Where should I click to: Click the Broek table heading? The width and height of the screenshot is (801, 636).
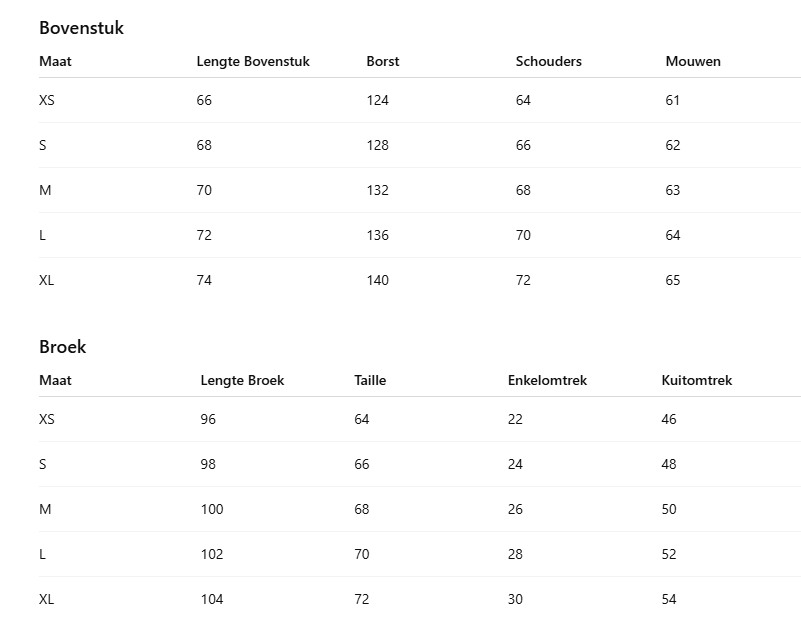click(x=62, y=347)
